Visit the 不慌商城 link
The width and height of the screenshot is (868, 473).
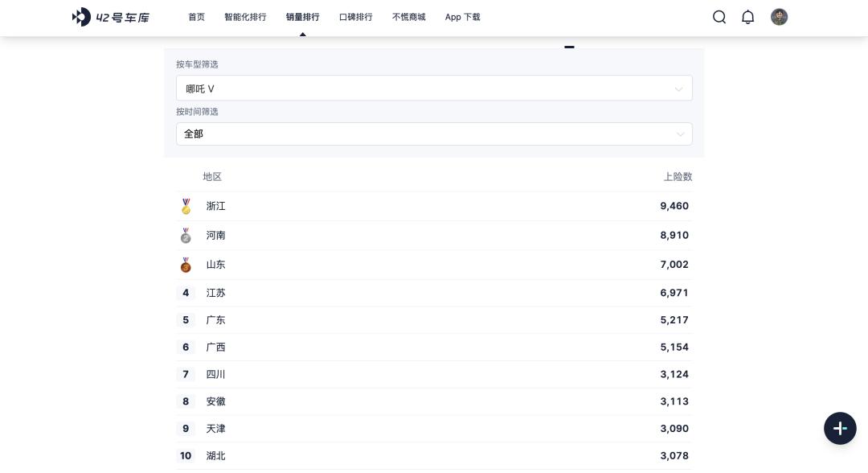pos(408,17)
